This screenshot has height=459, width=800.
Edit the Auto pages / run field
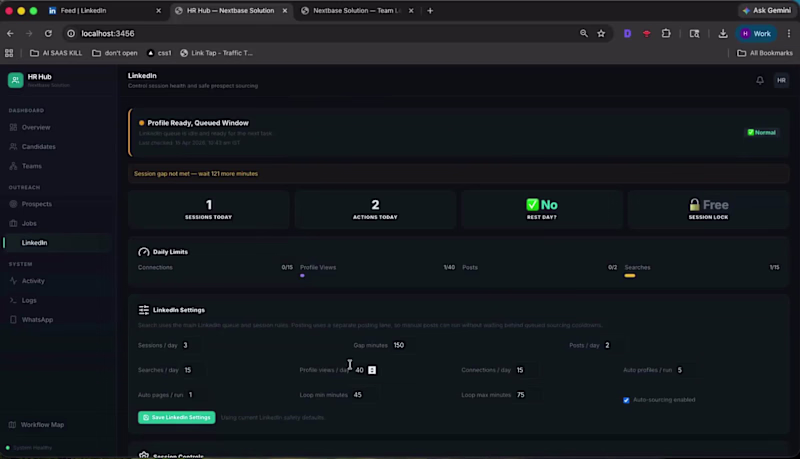click(195, 395)
